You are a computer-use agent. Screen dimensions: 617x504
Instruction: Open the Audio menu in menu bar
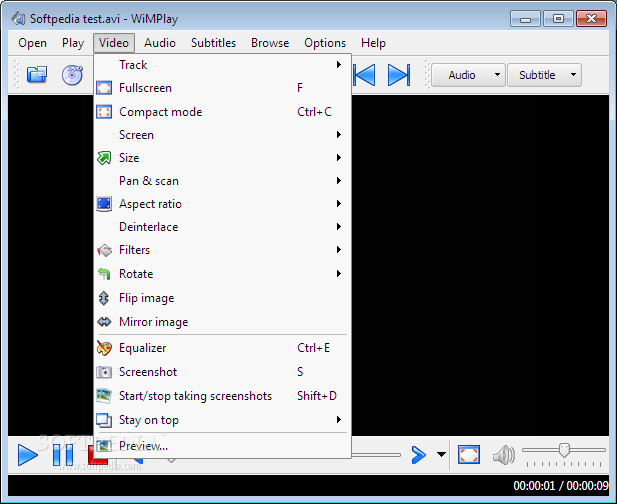coord(160,43)
